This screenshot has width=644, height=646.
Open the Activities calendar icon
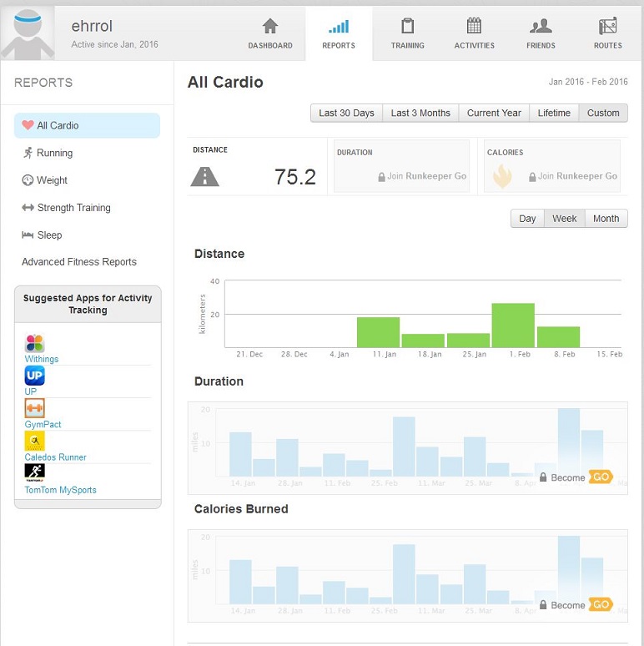474,26
